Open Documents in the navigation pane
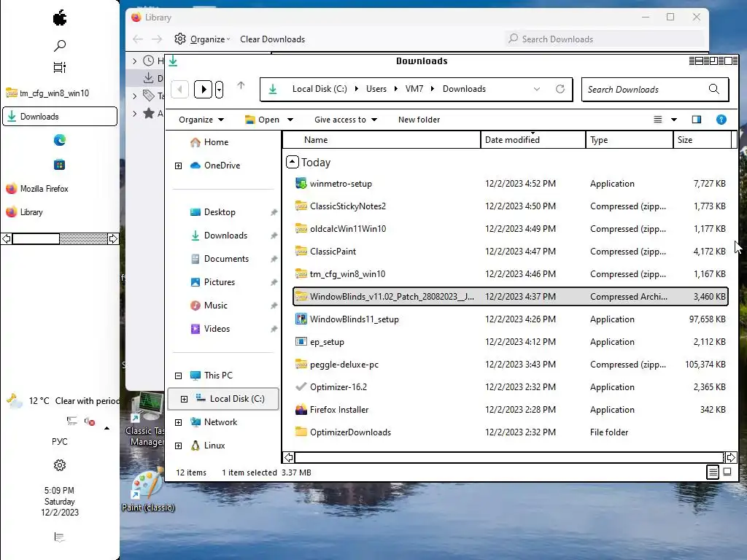 pyautogui.click(x=219, y=259)
